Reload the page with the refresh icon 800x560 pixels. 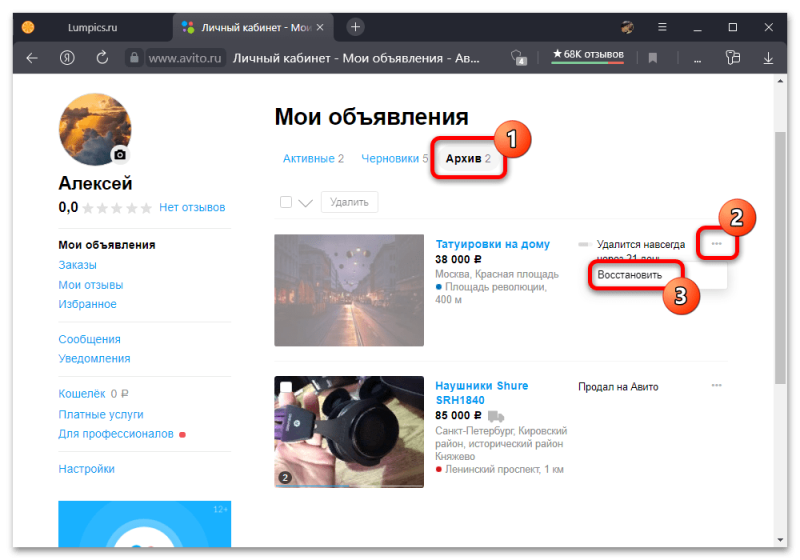click(102, 58)
